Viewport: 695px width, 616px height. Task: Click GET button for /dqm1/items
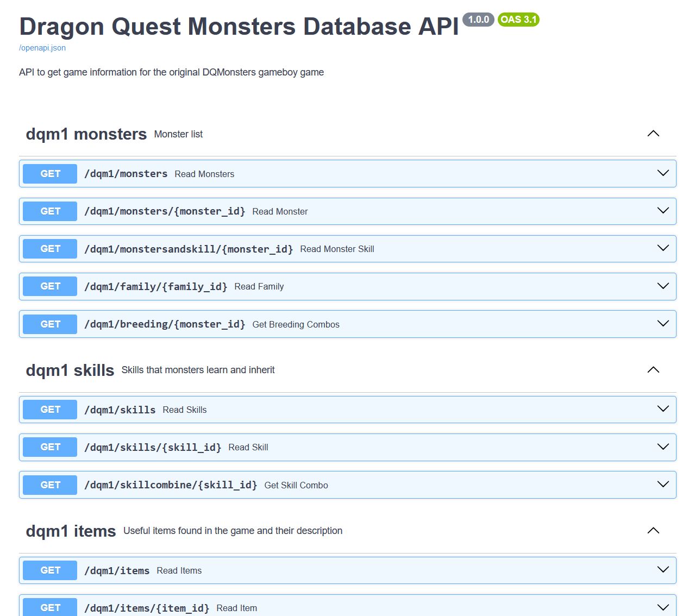pos(50,570)
